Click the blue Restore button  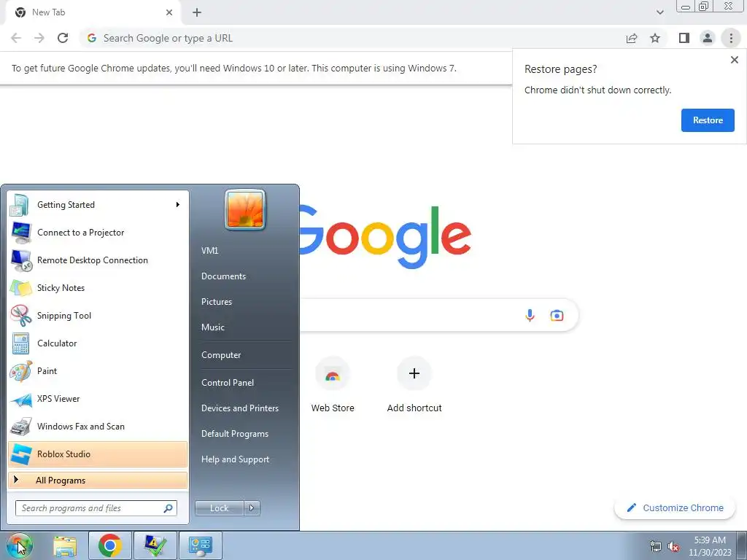click(x=708, y=120)
